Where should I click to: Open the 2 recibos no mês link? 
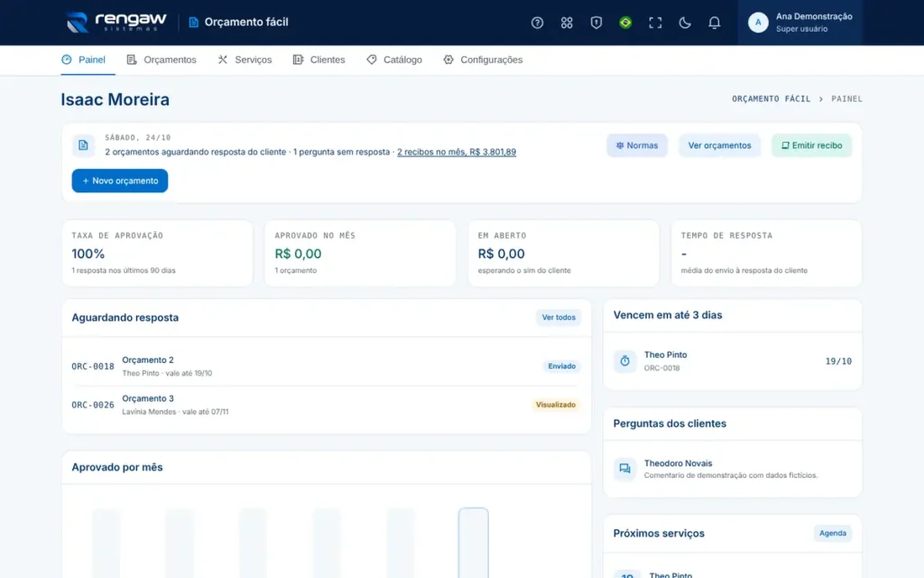click(457, 152)
